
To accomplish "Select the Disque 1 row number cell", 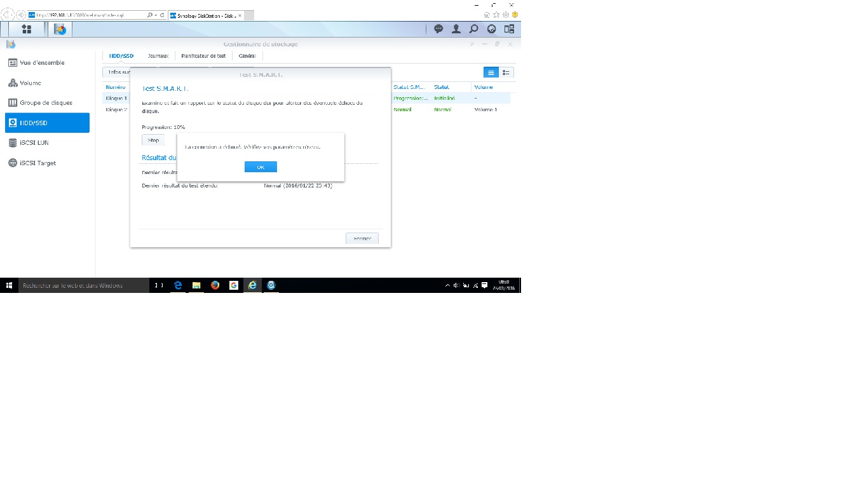I will coord(116,98).
